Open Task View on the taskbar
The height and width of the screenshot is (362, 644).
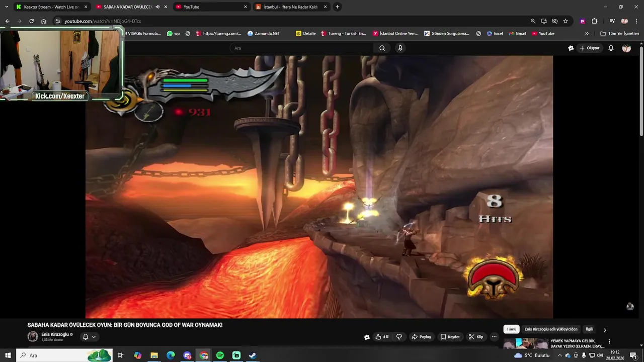[121, 355]
